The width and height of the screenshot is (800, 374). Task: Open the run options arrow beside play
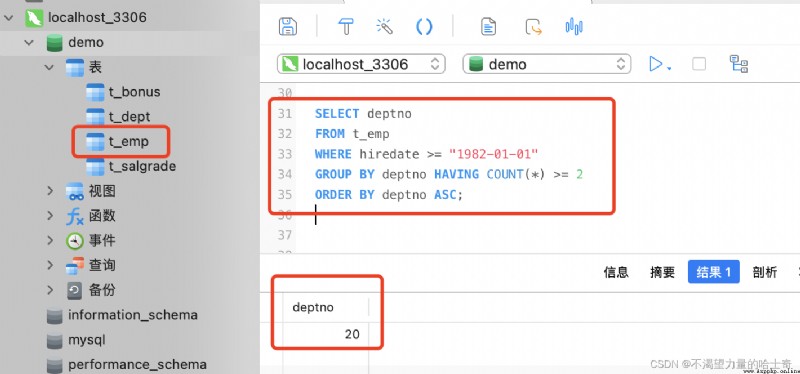click(669, 67)
